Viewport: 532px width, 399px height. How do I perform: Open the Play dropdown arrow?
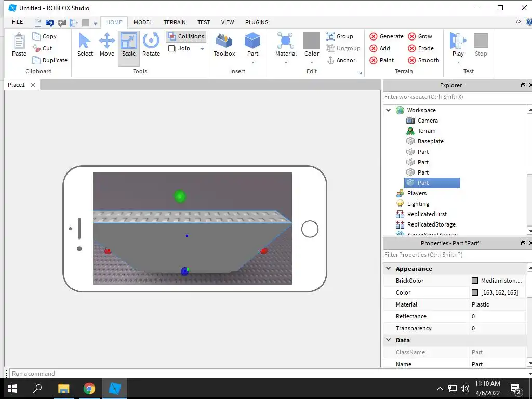[x=458, y=62]
